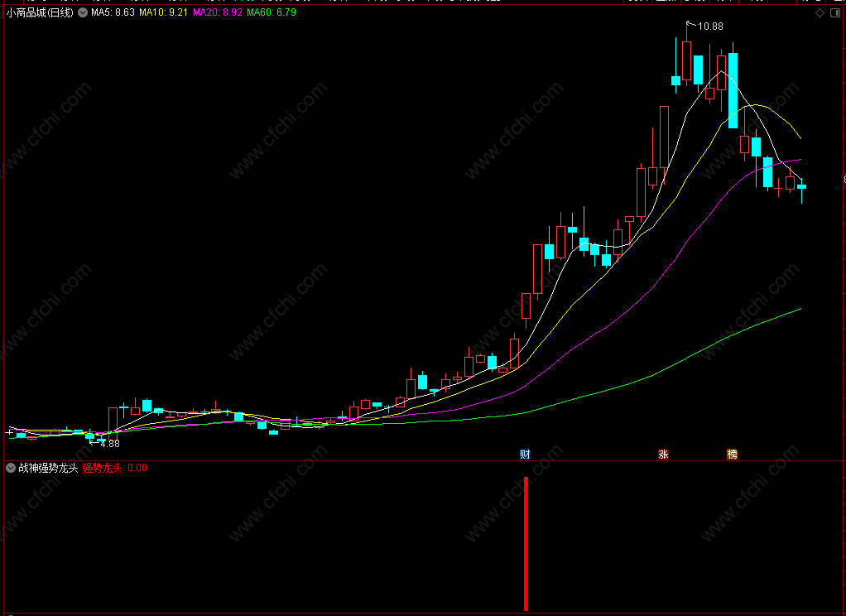The image size is (846, 616).
Task: Select the MA5: 8.63 label
Action: [113, 12]
